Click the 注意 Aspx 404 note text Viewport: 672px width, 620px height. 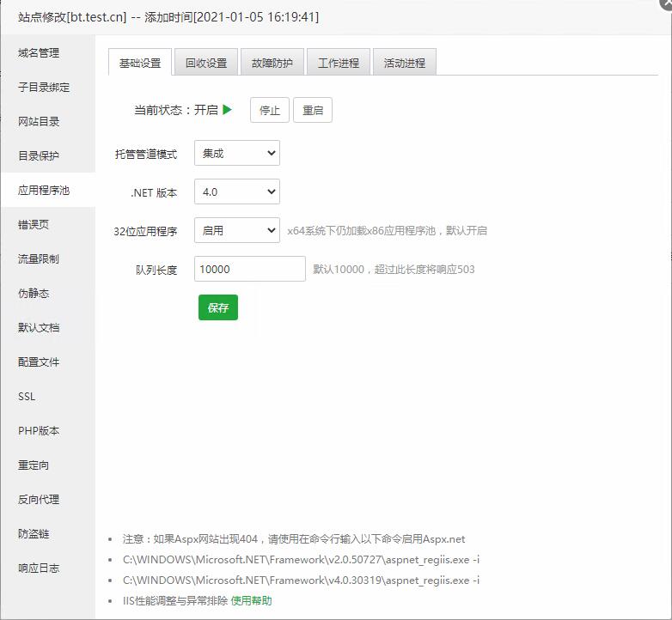pos(294,539)
